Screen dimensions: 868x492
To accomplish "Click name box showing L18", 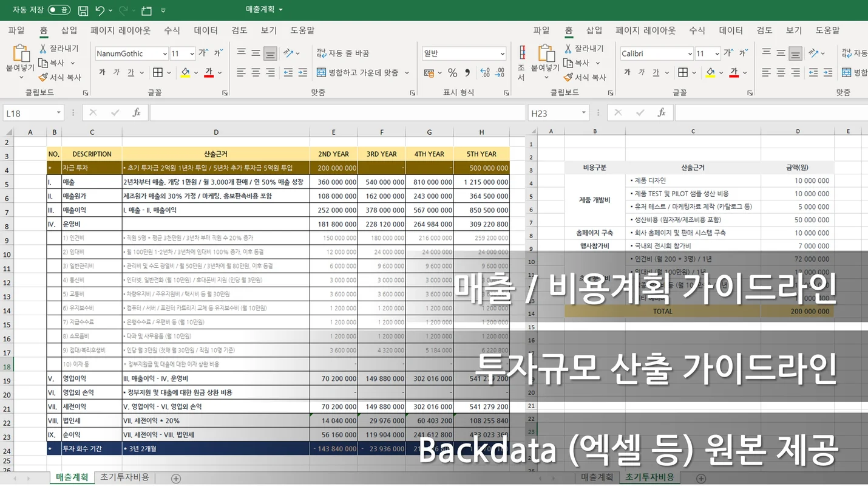I will [33, 113].
